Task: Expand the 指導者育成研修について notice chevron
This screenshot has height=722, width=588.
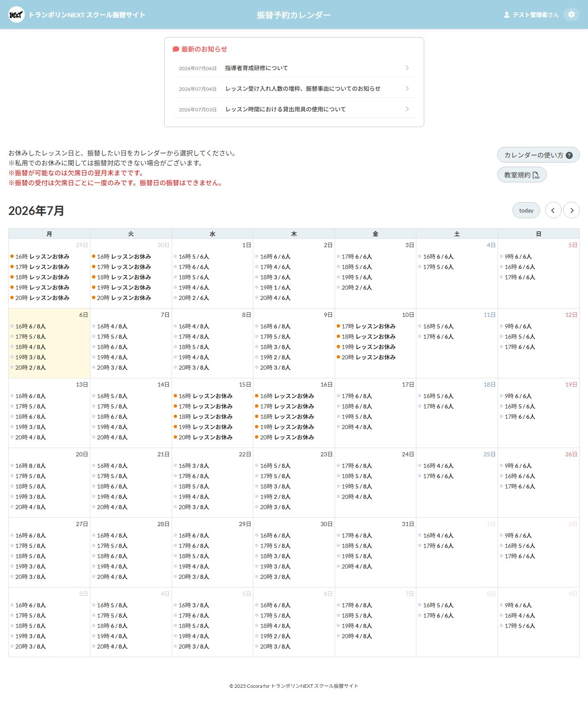Action: click(407, 68)
